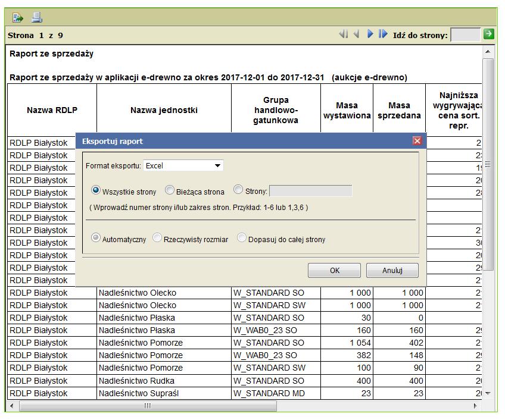The width and height of the screenshot is (505, 420).
Task: Click Nadleśnictwo Supraśl cell
Action: click(x=164, y=393)
